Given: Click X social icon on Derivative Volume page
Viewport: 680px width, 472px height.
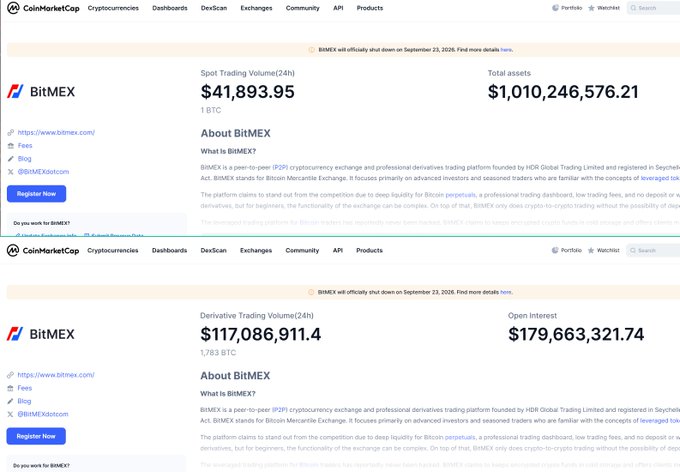Looking at the screenshot, I should coord(10,414).
